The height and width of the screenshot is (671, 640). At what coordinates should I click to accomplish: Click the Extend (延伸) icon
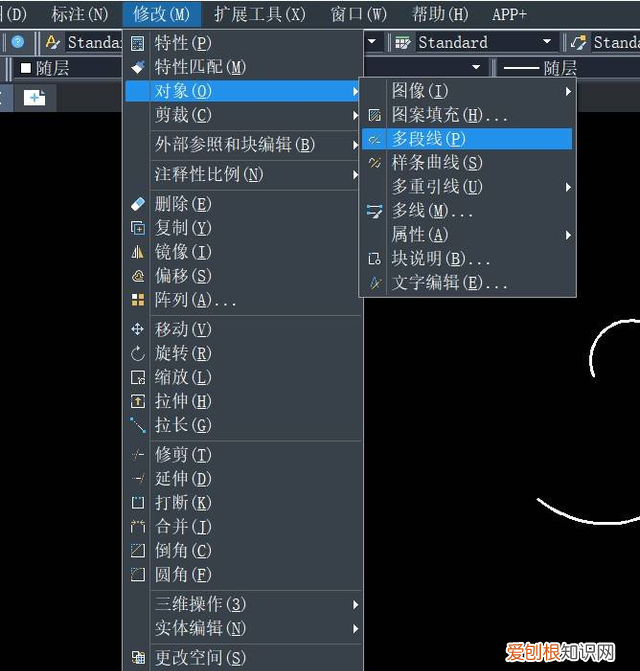point(138,478)
